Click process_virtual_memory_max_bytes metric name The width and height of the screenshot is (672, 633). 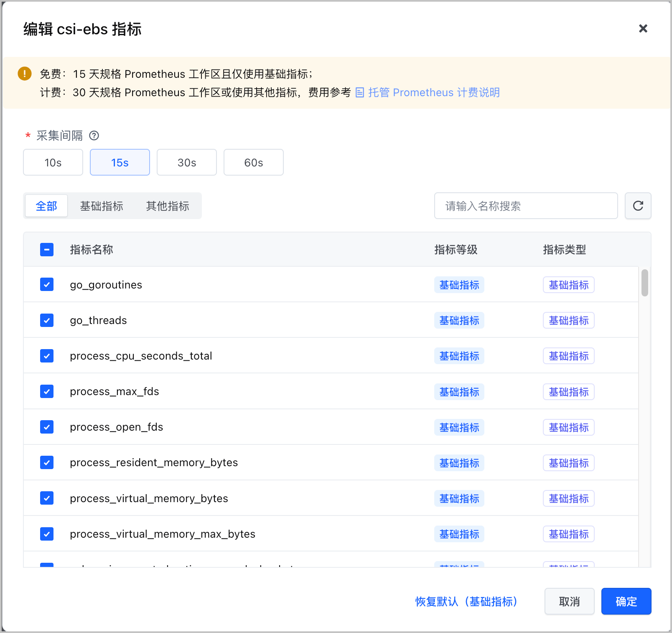pos(163,534)
